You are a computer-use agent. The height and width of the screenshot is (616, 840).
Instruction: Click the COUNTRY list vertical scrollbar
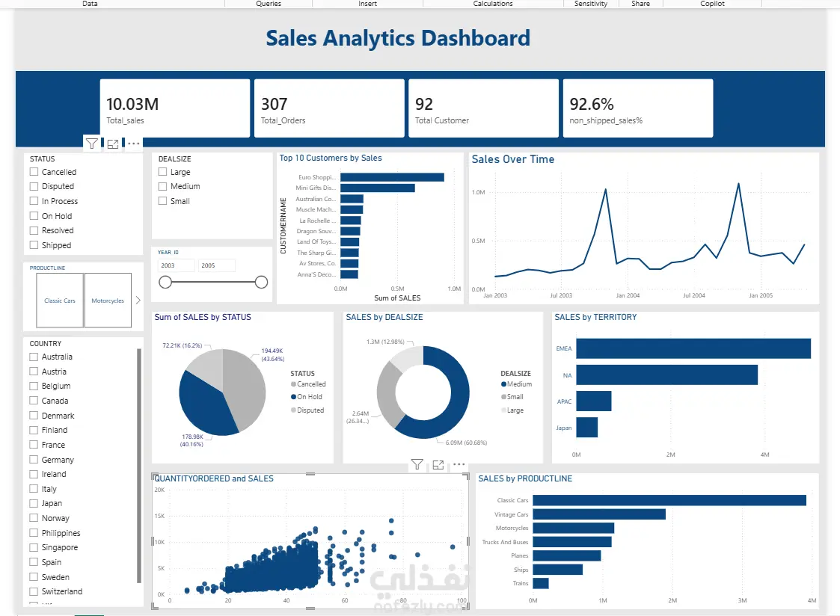(139, 466)
